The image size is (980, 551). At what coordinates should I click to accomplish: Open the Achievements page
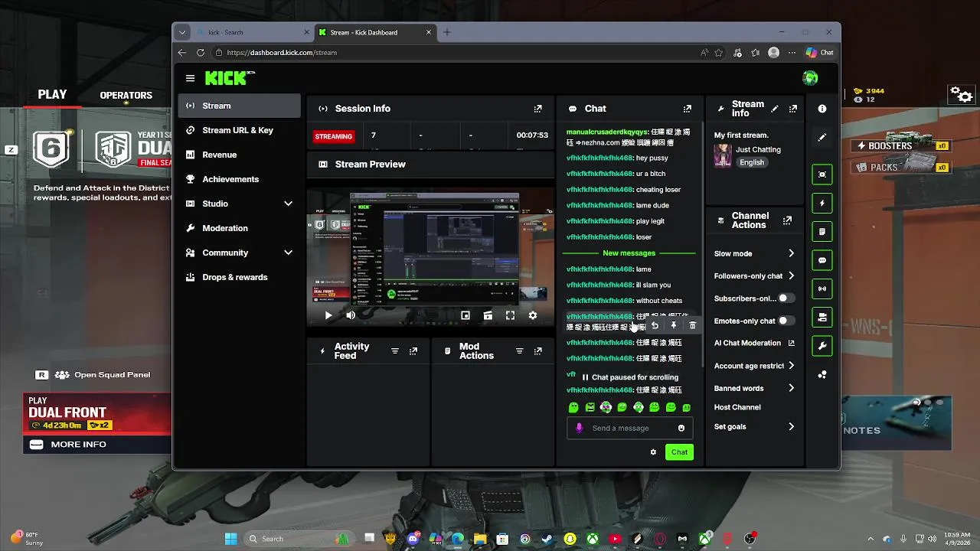pyautogui.click(x=240, y=179)
